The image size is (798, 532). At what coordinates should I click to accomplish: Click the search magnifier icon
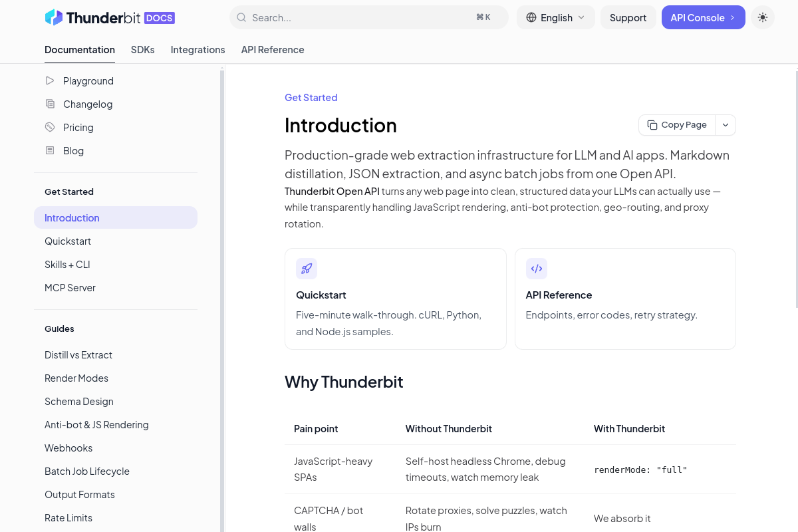point(241,18)
